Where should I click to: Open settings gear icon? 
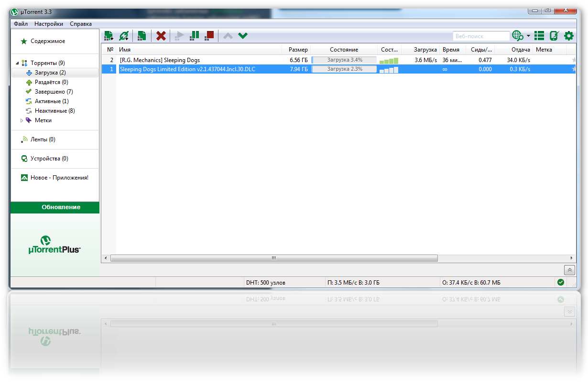click(569, 36)
